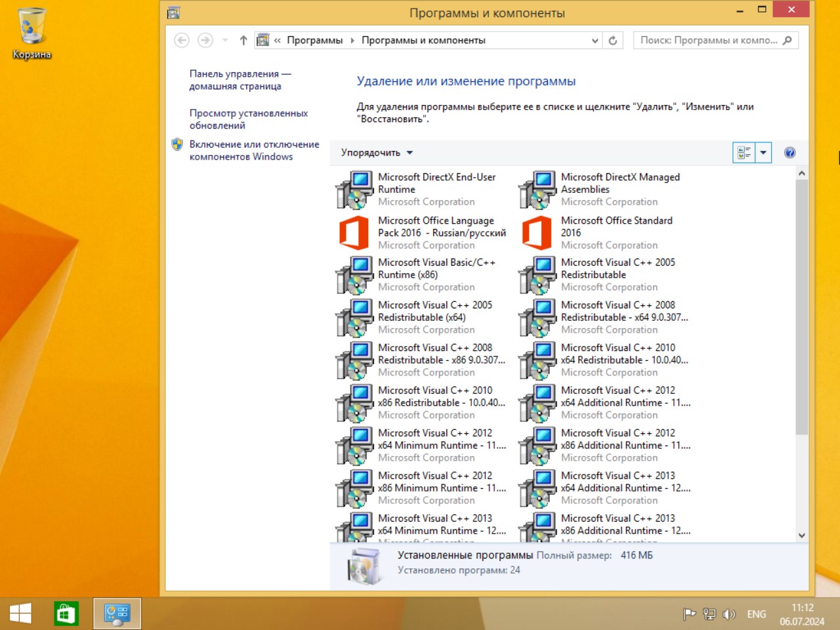Select Microsoft Visual Basic/C++ Runtime (x86) icon
The image size is (840, 630).
[354, 275]
